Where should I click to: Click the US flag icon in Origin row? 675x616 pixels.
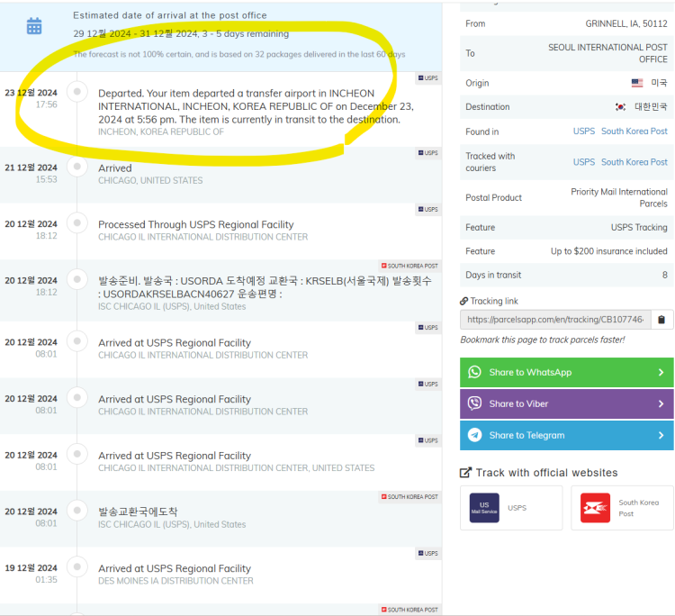[x=637, y=83]
